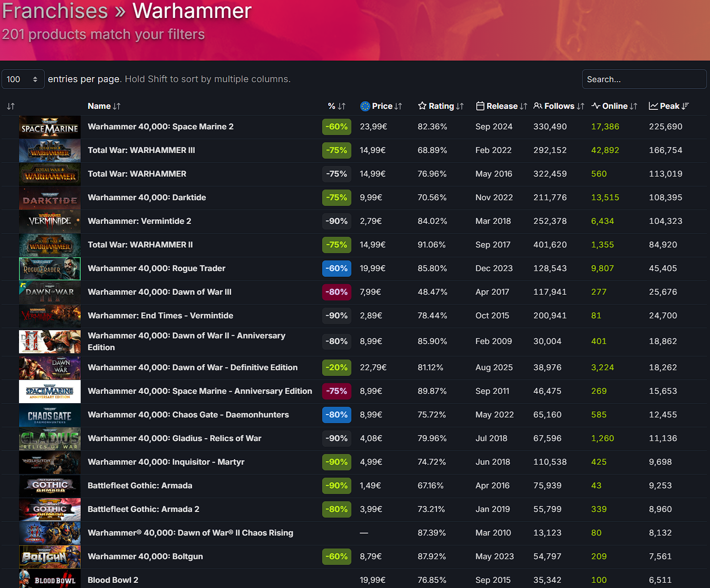Click Rogue Trader game thumbnail
Viewport: 710px width, 588px height.
50,269
